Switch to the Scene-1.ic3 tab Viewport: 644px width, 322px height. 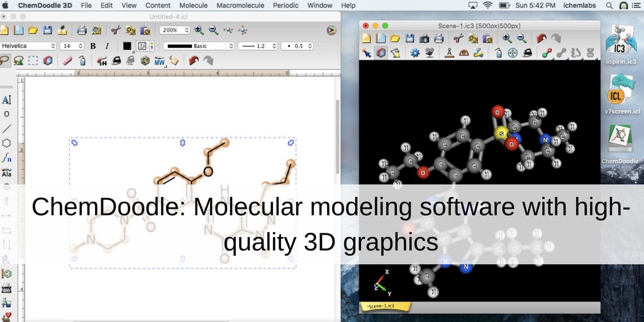pos(386,306)
